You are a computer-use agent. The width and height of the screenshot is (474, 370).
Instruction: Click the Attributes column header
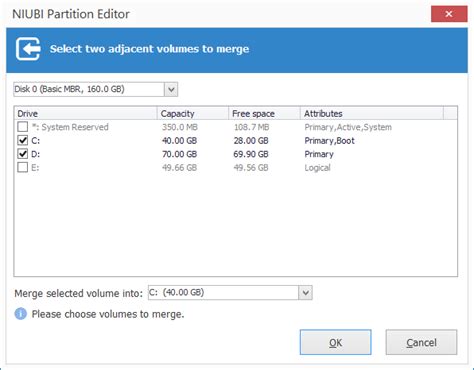click(372, 114)
